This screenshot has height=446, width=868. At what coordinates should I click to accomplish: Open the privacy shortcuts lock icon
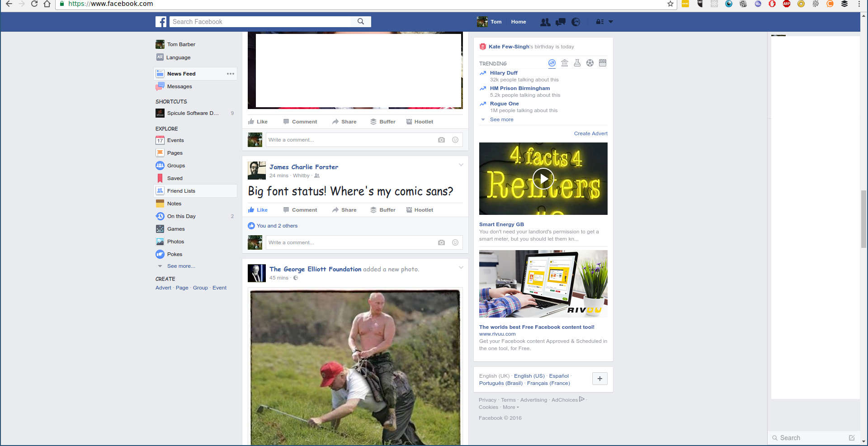coord(599,22)
